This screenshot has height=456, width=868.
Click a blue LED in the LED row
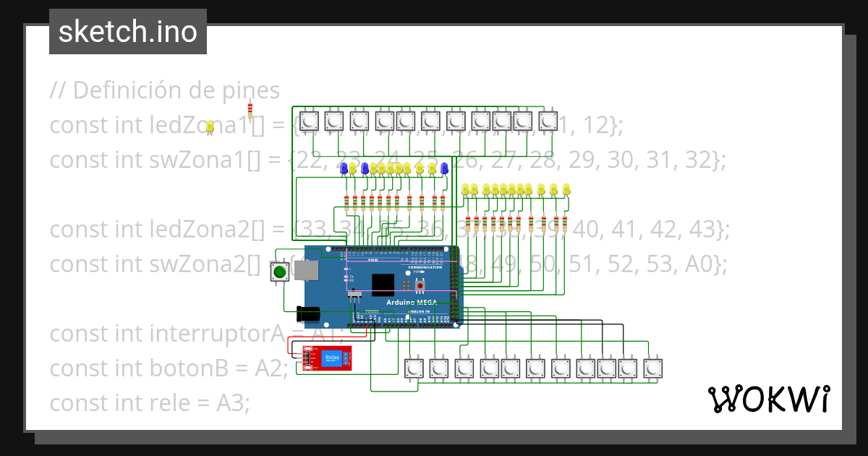(344, 169)
